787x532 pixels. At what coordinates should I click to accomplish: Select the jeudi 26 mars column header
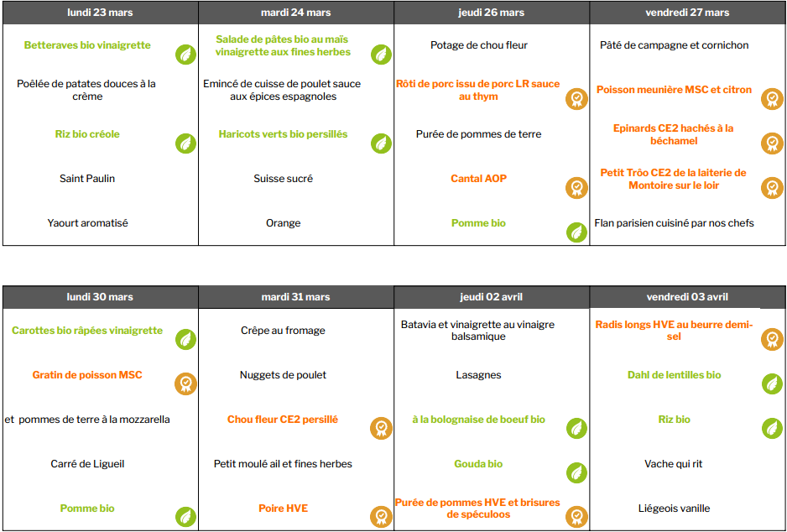(491, 13)
